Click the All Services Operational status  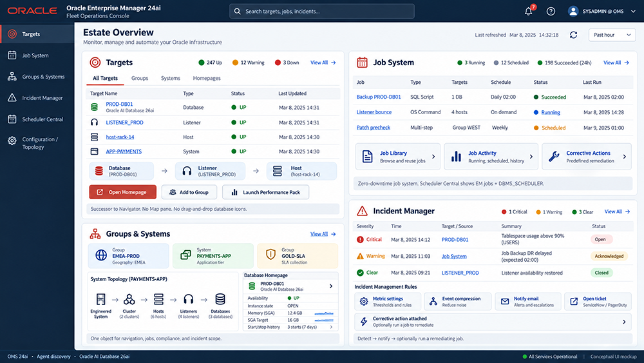549,357
